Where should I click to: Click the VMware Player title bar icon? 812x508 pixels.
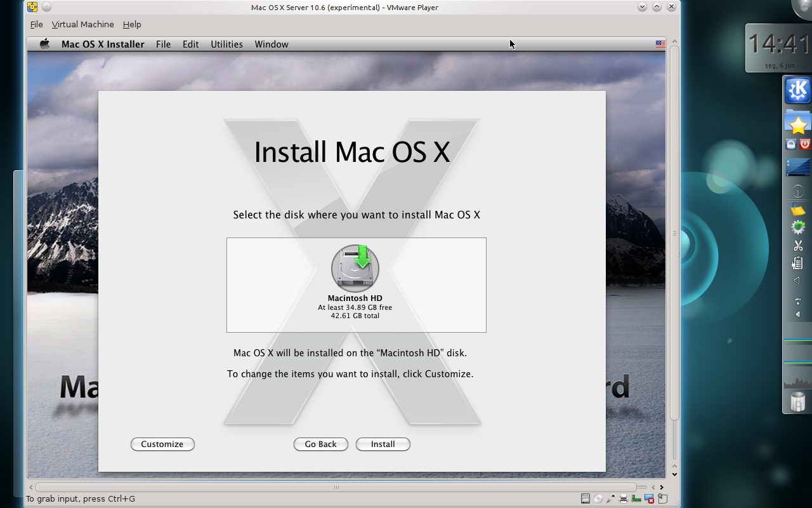click(x=32, y=7)
